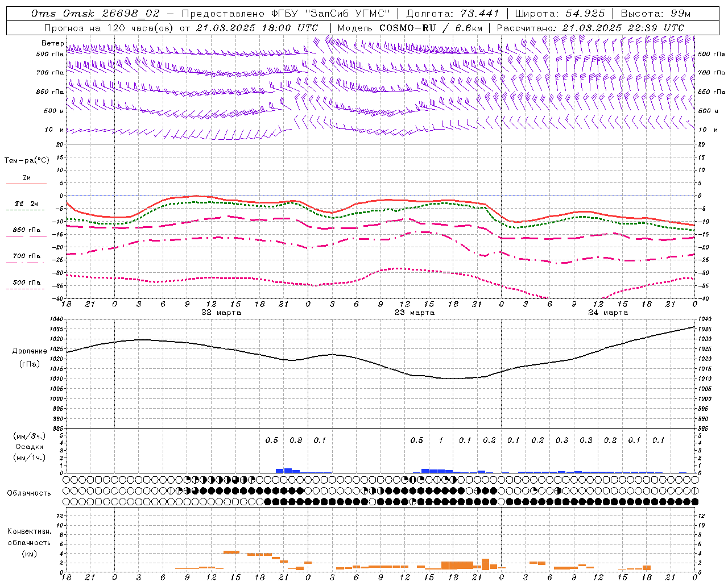Click the Широта: 54.925 header value
This screenshot has height=582, width=728.
tap(560, 14)
